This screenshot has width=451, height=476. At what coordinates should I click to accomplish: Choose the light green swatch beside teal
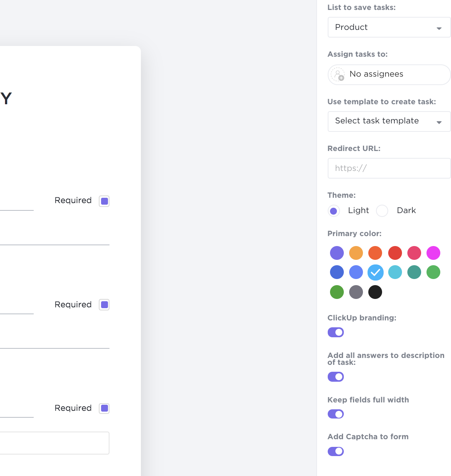tap(433, 272)
